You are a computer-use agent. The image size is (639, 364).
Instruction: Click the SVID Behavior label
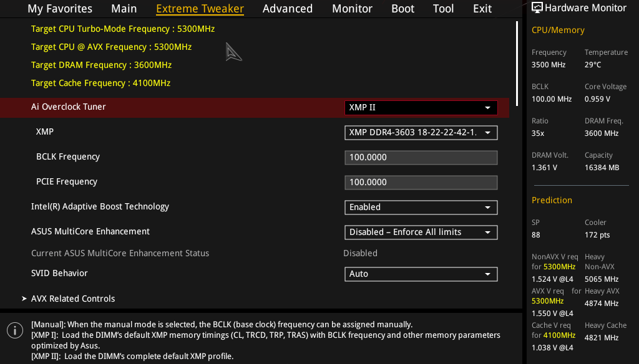point(59,273)
